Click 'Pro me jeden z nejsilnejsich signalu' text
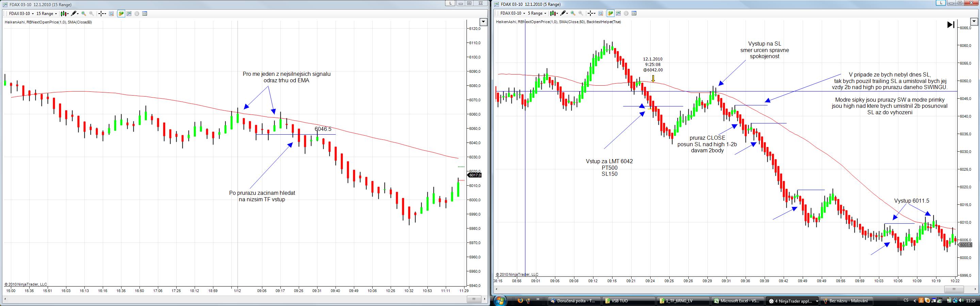Image resolution: width=980 pixels, height=306 pixels. coord(287,74)
